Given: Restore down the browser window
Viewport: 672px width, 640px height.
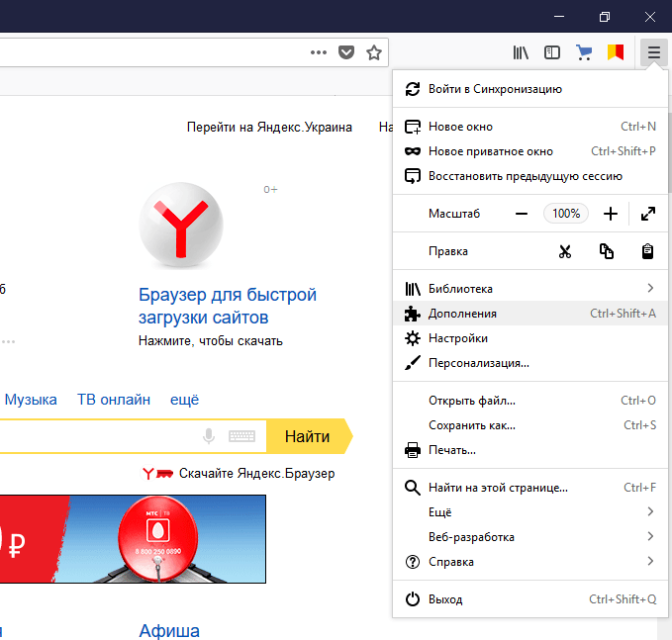Looking at the screenshot, I should [605, 17].
